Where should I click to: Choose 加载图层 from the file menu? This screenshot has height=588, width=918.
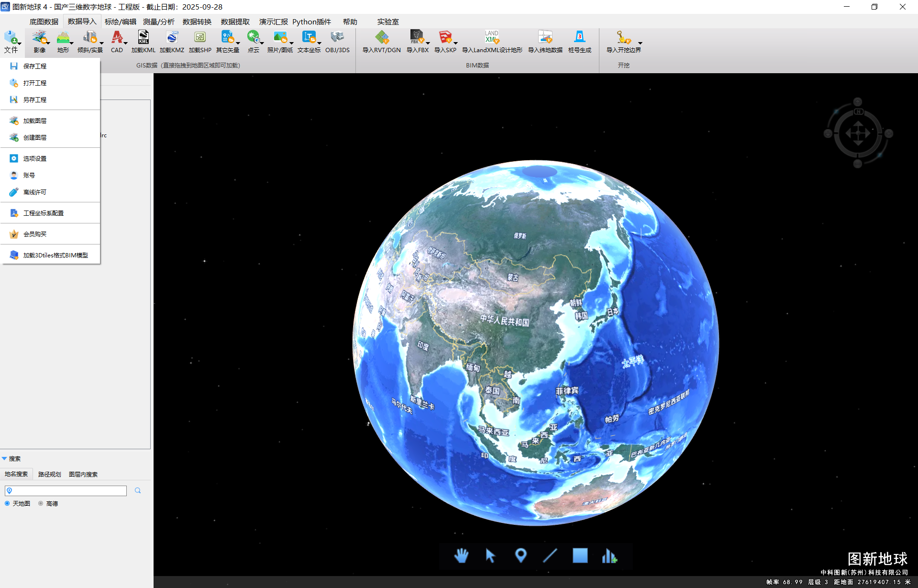(x=50, y=121)
